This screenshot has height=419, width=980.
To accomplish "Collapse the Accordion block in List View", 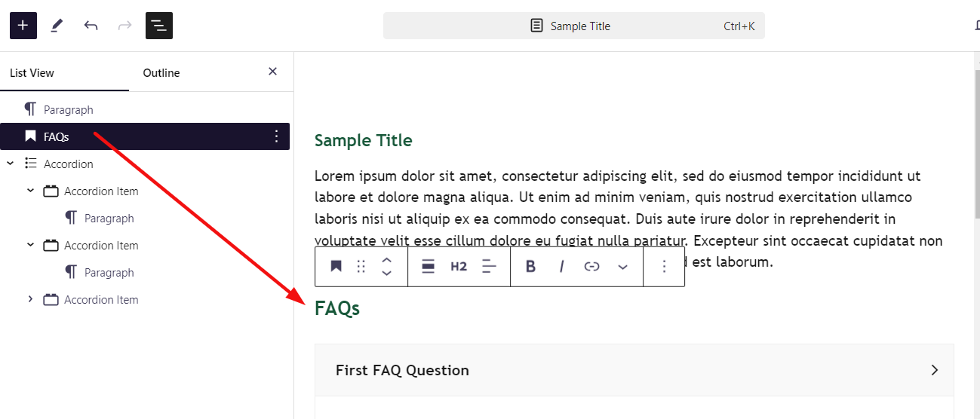I will pos(11,164).
